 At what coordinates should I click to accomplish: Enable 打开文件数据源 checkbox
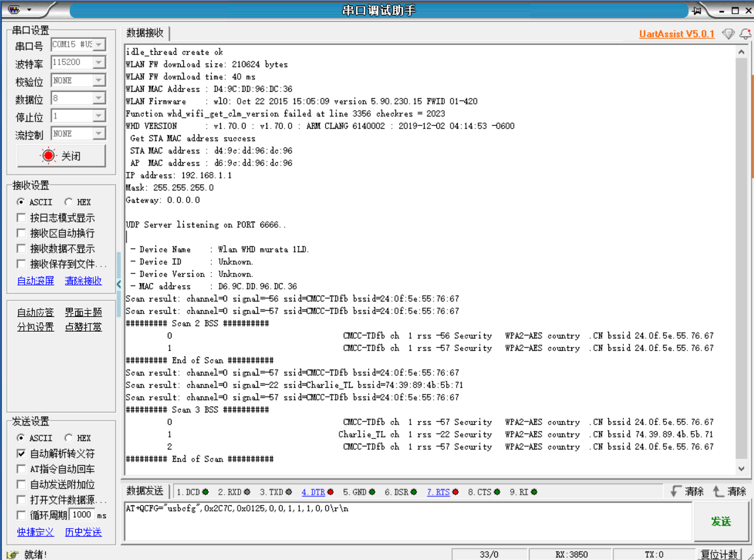point(21,500)
